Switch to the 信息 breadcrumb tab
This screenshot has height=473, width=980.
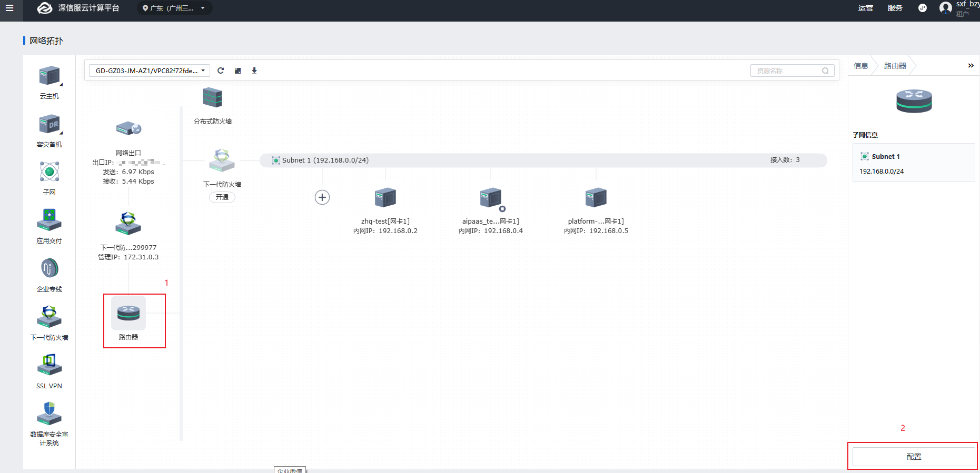coord(860,66)
